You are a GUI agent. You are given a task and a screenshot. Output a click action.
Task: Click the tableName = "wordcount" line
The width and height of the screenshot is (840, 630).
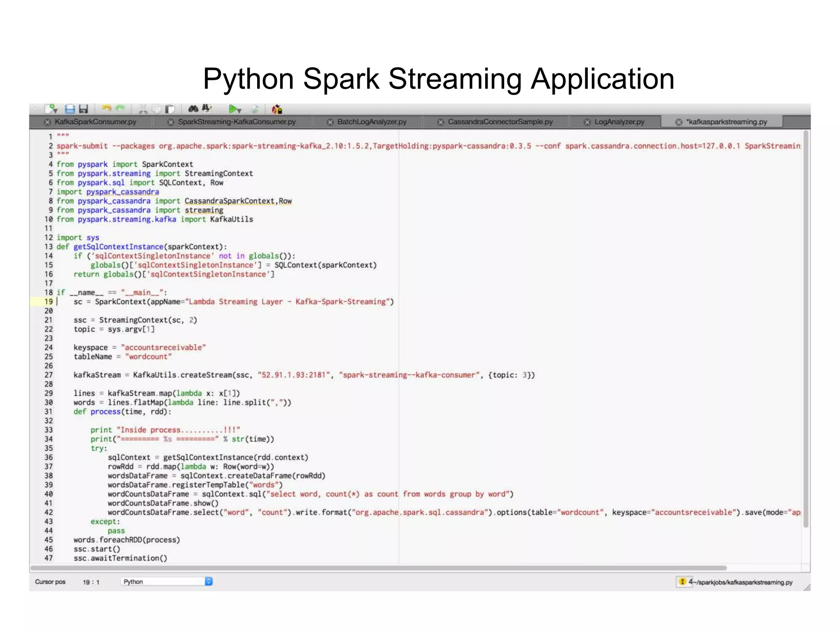click(x=123, y=357)
